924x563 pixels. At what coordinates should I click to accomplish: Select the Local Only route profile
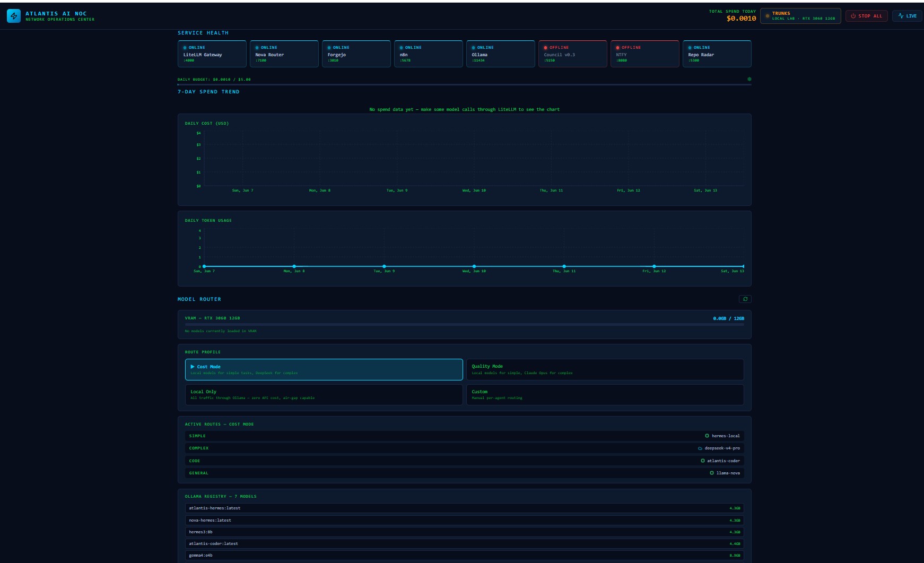[x=324, y=394]
